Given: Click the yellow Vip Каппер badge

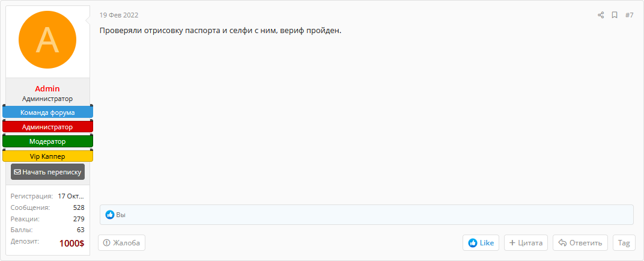Looking at the screenshot, I should [47, 156].
